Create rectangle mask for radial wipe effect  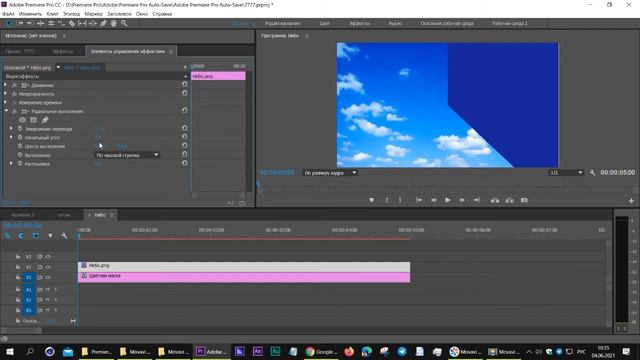33,120
